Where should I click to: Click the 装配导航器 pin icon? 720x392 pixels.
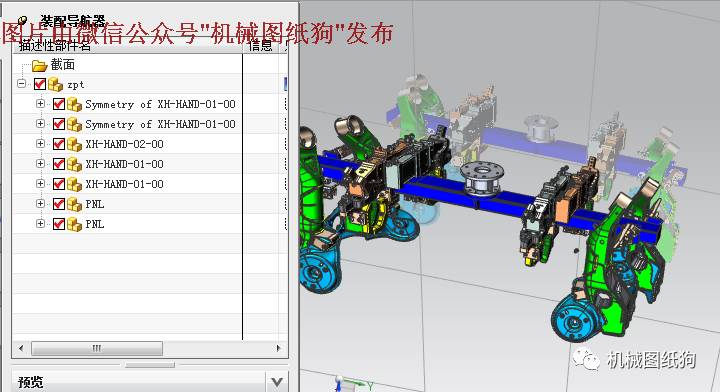tap(22, 21)
